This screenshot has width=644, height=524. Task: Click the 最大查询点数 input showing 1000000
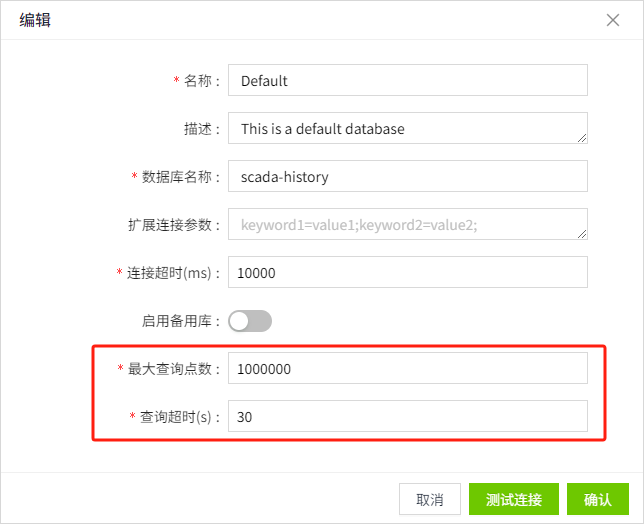tap(407, 369)
